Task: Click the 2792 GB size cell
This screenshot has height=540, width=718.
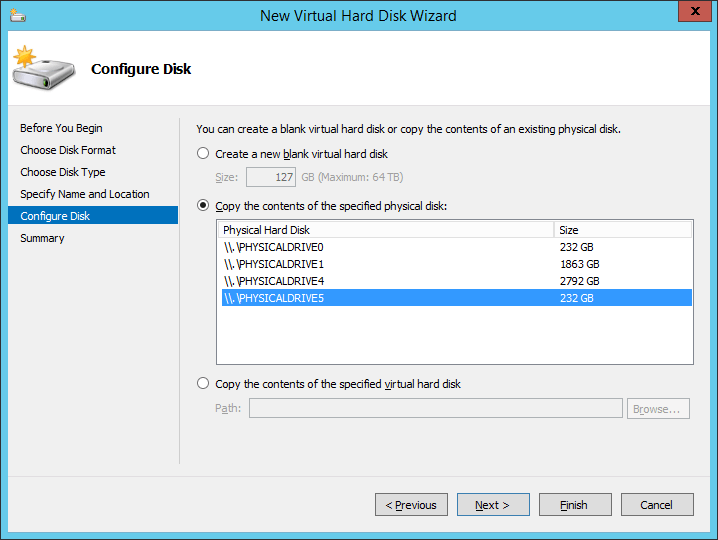Action: click(580, 281)
